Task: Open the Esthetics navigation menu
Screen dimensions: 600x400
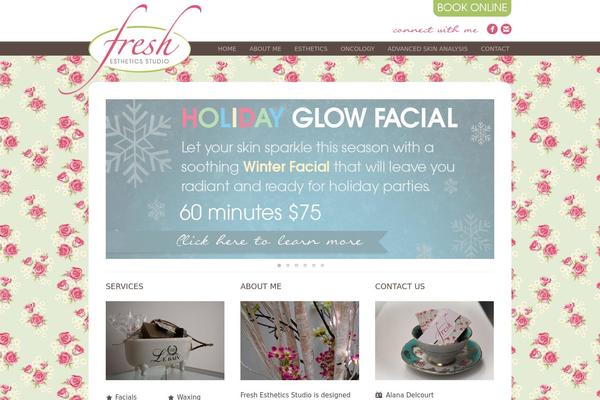Action: pos(311,49)
